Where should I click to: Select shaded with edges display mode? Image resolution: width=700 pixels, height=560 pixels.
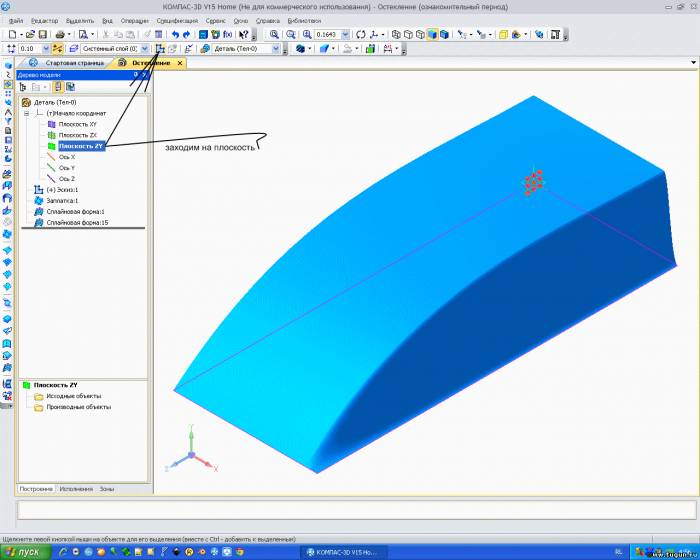[x=444, y=34]
